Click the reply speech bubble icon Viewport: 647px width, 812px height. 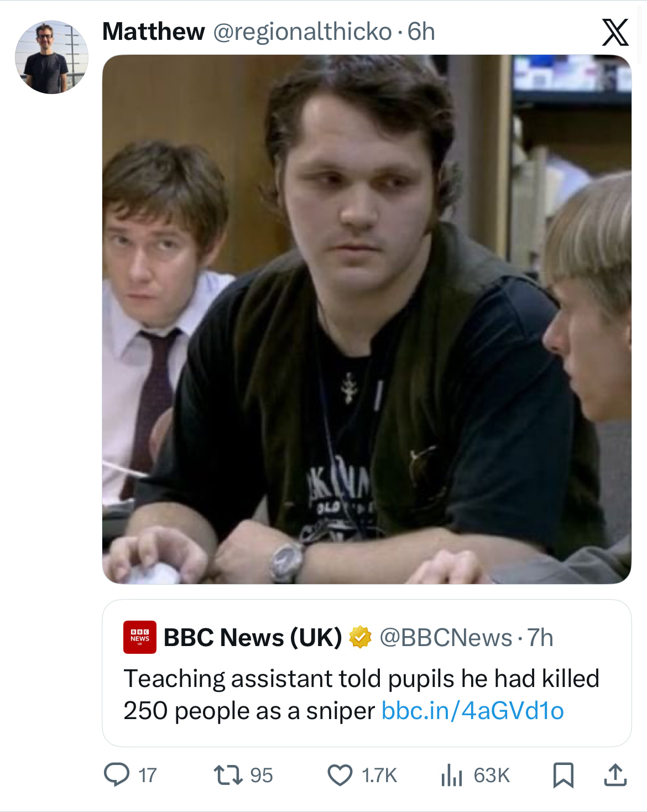[x=117, y=774]
